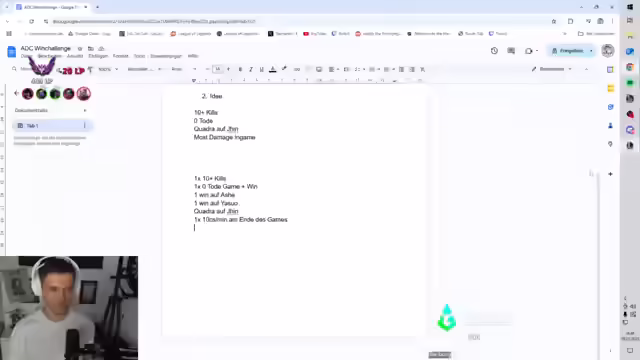This screenshot has width=640, height=360.
Task: Click the move-to-folder icon beside title
Action: tap(91, 49)
